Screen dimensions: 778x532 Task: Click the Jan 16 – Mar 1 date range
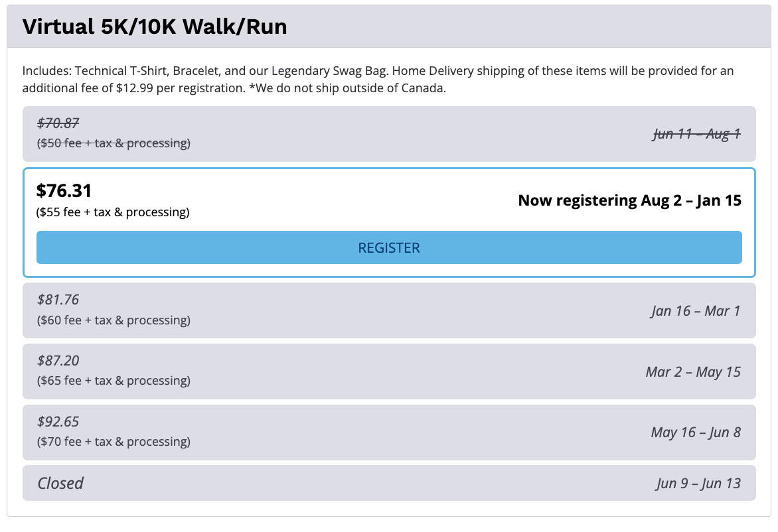point(695,310)
